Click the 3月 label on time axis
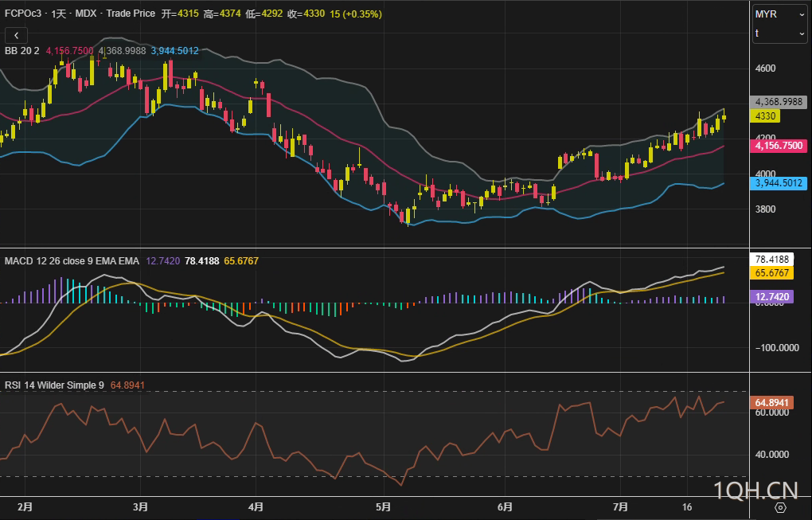The height and width of the screenshot is (520, 812). click(141, 506)
